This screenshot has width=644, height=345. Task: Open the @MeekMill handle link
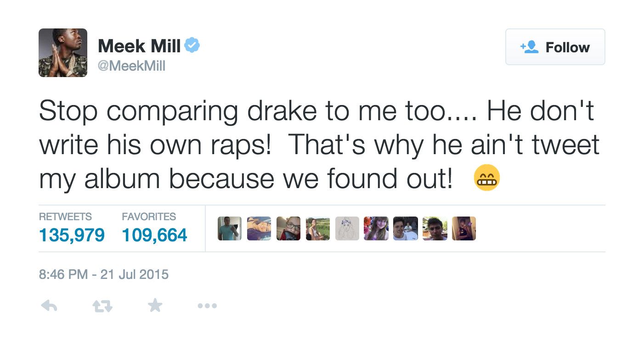coord(132,66)
